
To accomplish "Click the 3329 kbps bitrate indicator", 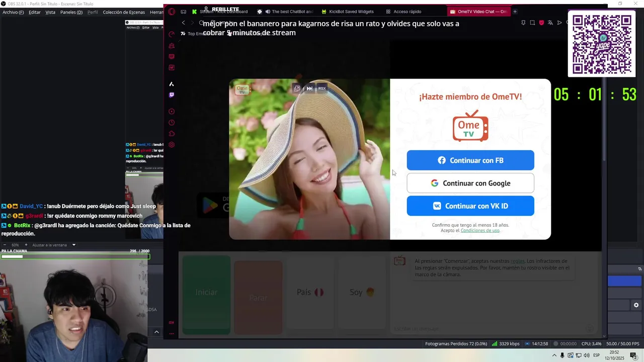I will [506, 344].
